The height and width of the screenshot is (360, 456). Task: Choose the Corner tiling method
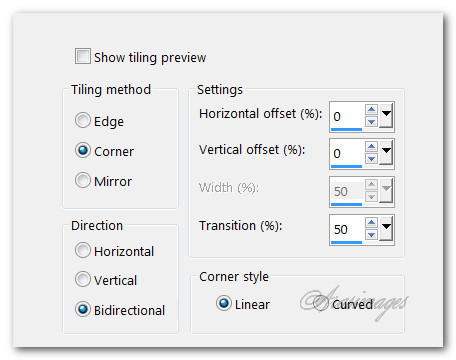point(83,150)
